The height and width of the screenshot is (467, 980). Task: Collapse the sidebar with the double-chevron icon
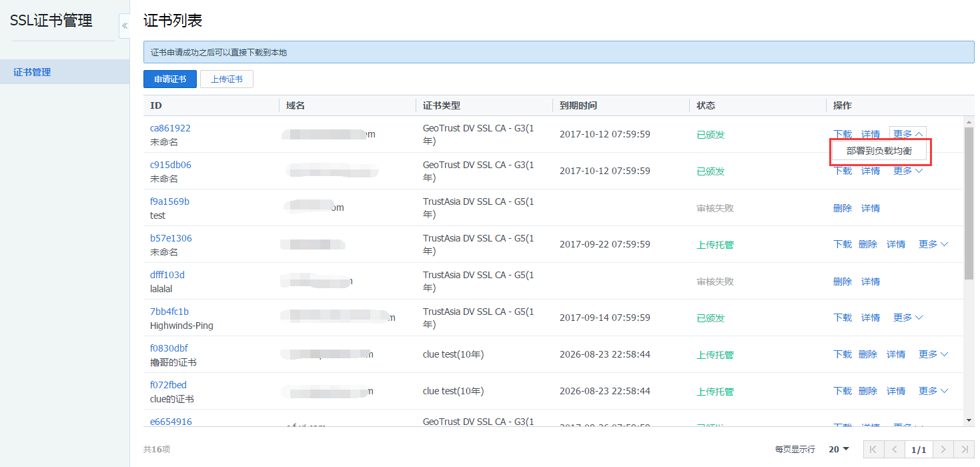124,26
